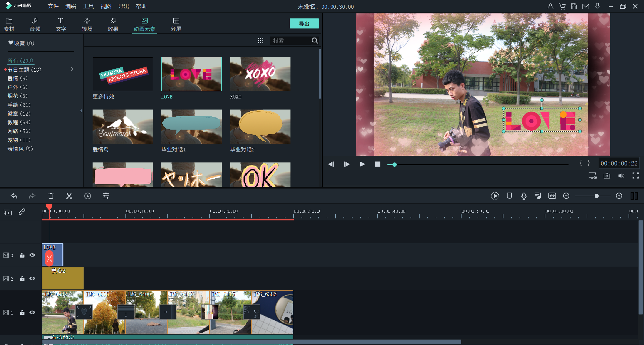The image size is (644, 345).
Task: Collapse the left category panel arrow
Action: [x=81, y=111]
